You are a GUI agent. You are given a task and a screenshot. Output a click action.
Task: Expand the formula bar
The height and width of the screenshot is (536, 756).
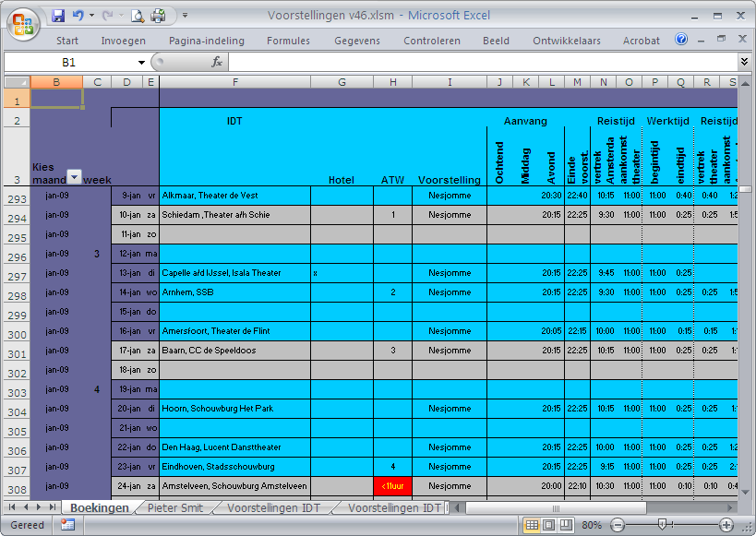(744, 61)
